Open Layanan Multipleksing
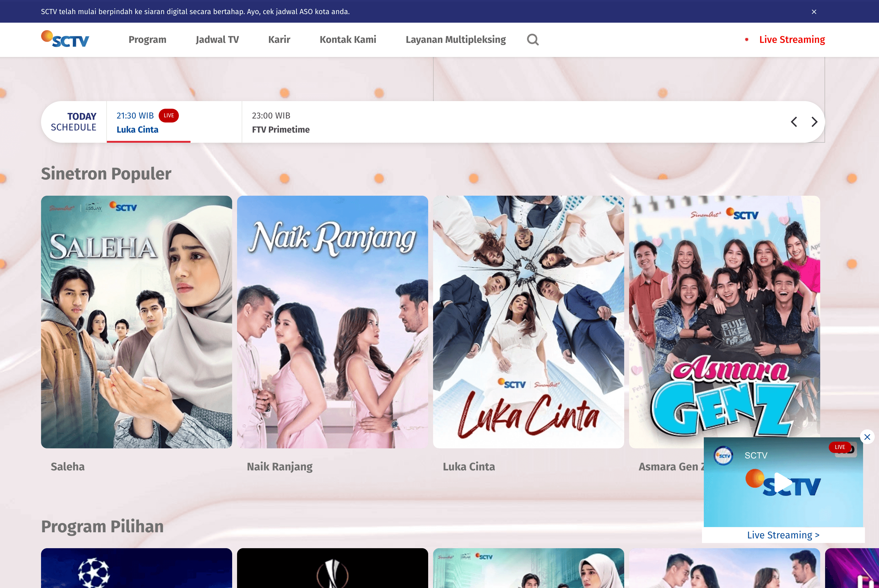 [456, 40]
